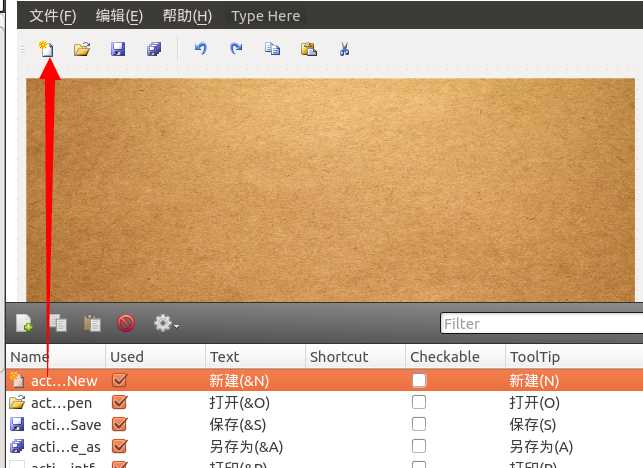Click the text cell 打开(&O)
Image resolution: width=643 pixels, height=468 pixels.
239,403
